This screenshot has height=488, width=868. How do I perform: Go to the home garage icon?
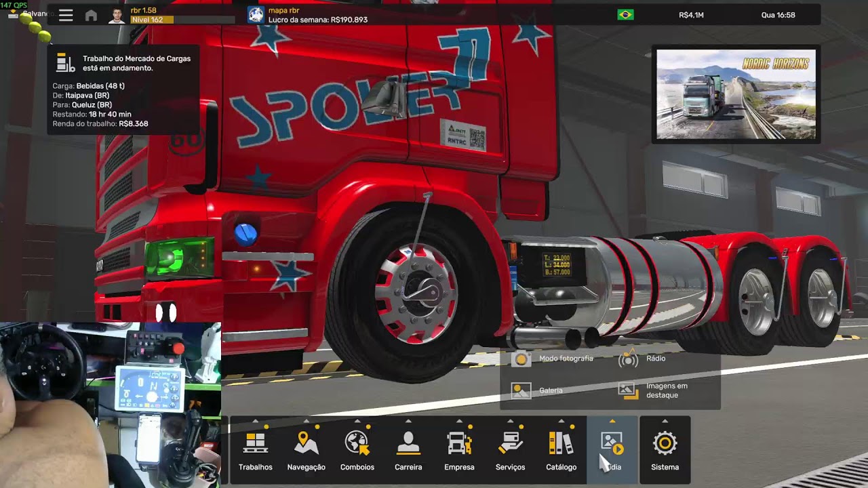point(91,15)
